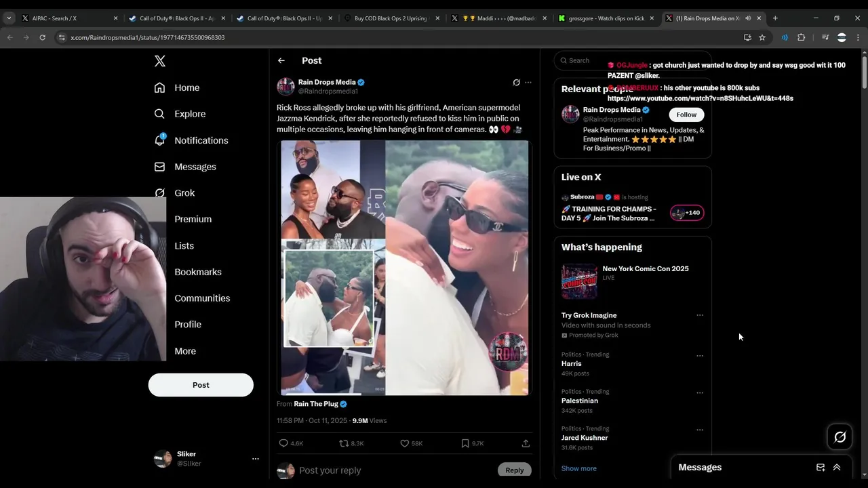868x488 pixels.
Task: Open the Notifications bell icon
Action: point(159,140)
